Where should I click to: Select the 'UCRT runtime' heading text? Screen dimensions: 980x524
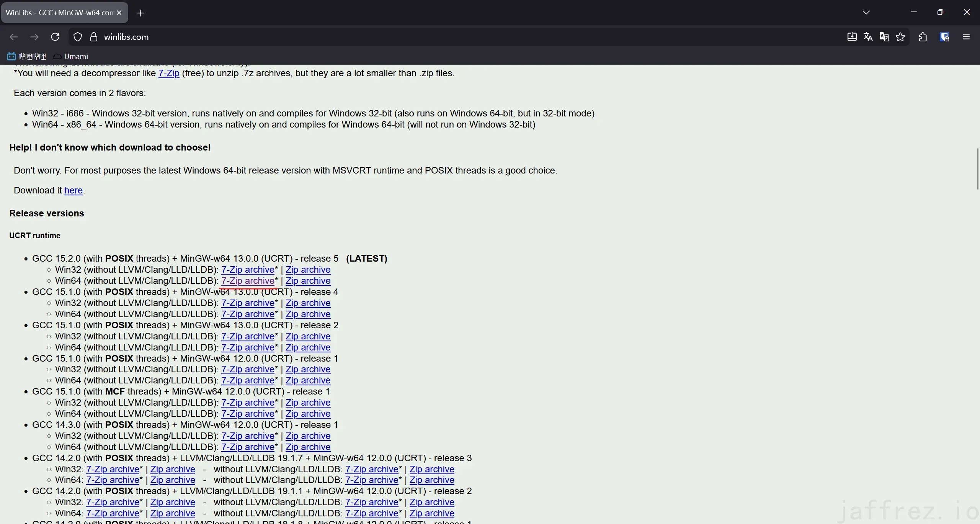(x=35, y=236)
